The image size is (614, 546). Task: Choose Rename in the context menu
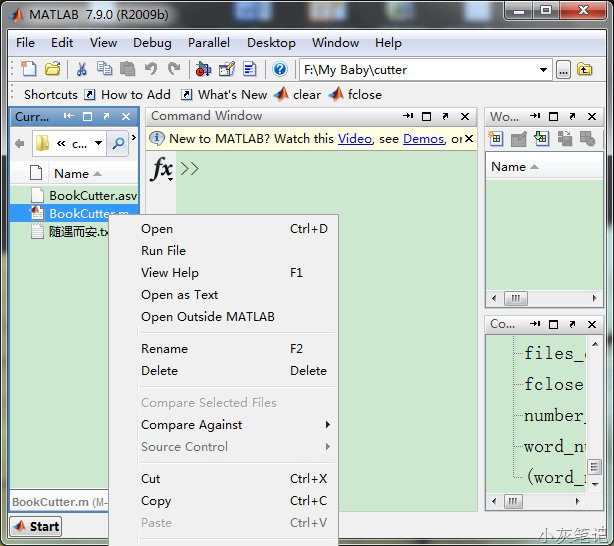tap(164, 349)
